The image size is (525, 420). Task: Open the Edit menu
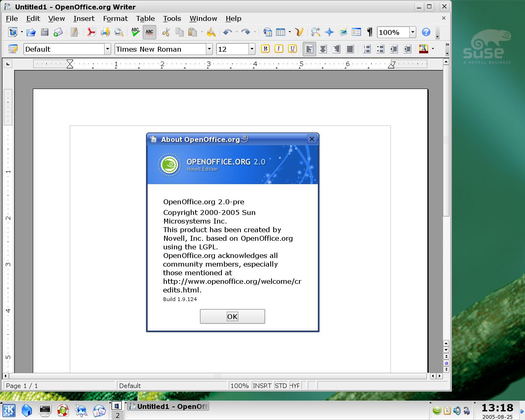(33, 18)
